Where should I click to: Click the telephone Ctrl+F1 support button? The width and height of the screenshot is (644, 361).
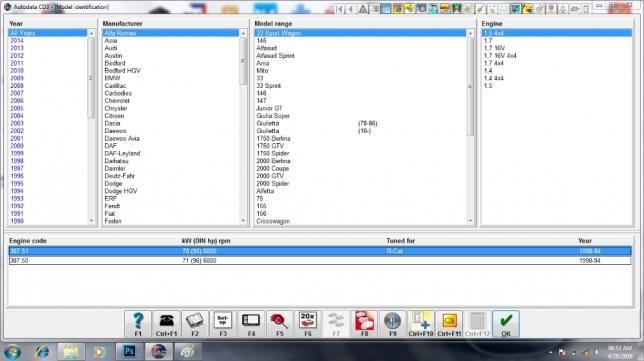(x=166, y=324)
